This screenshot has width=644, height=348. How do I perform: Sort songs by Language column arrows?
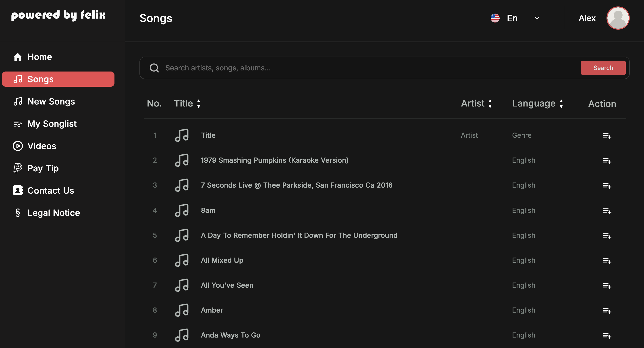pyautogui.click(x=561, y=104)
